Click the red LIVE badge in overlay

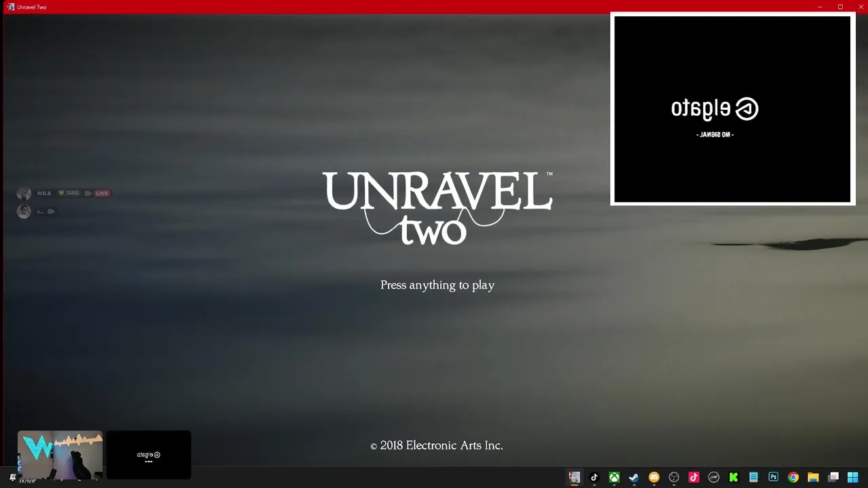(x=102, y=193)
